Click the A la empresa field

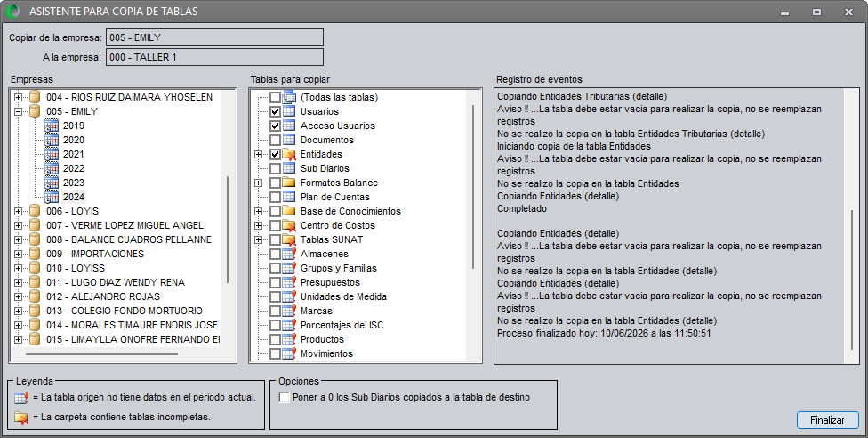214,57
